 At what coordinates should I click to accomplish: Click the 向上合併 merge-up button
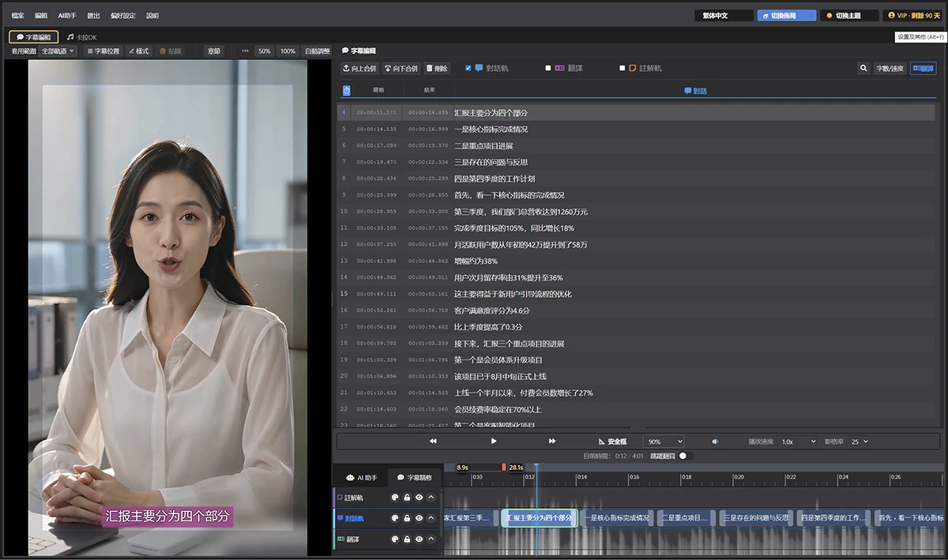pyautogui.click(x=359, y=69)
